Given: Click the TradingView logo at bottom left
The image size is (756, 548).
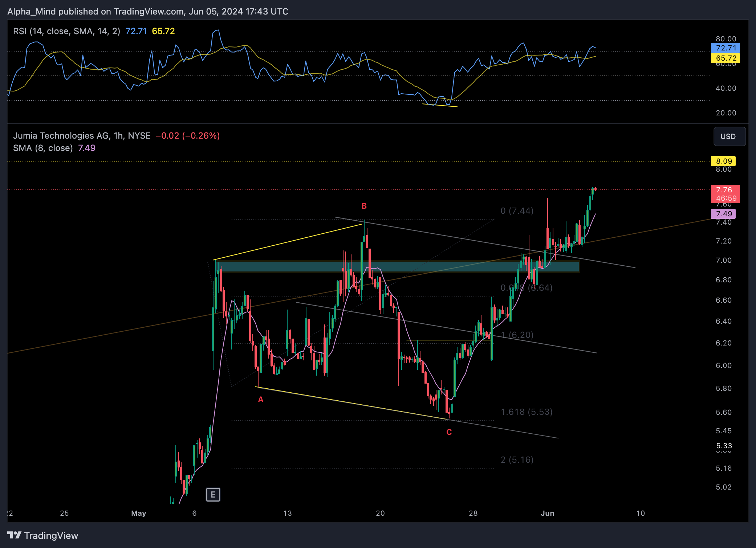Looking at the screenshot, I should pos(43,536).
